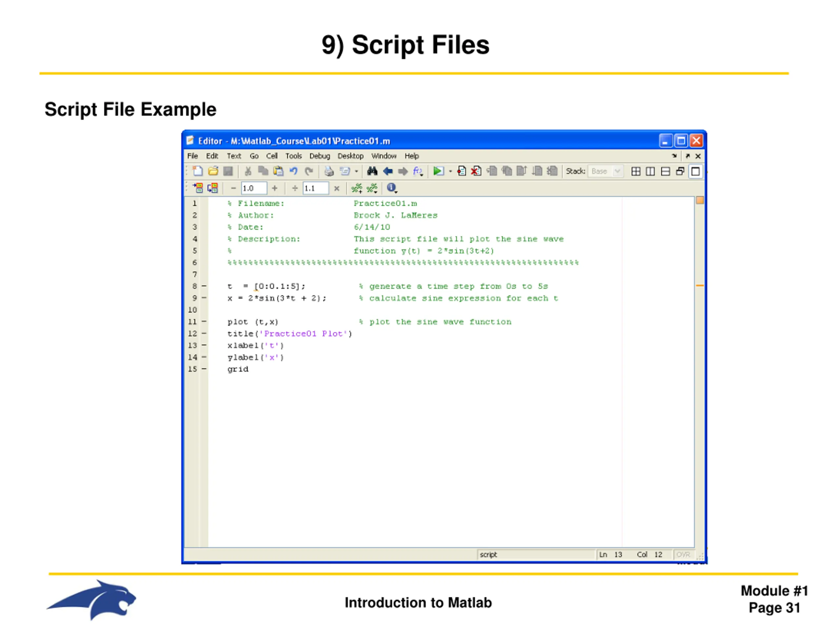This screenshot has height=630, width=840.
Task: Toggle the top/bottom split view layout
Action: (x=665, y=171)
